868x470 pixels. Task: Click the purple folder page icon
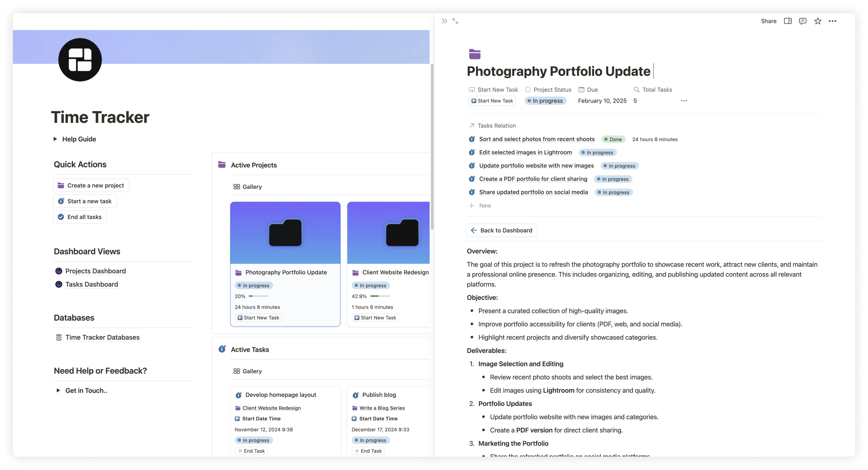[x=474, y=54]
